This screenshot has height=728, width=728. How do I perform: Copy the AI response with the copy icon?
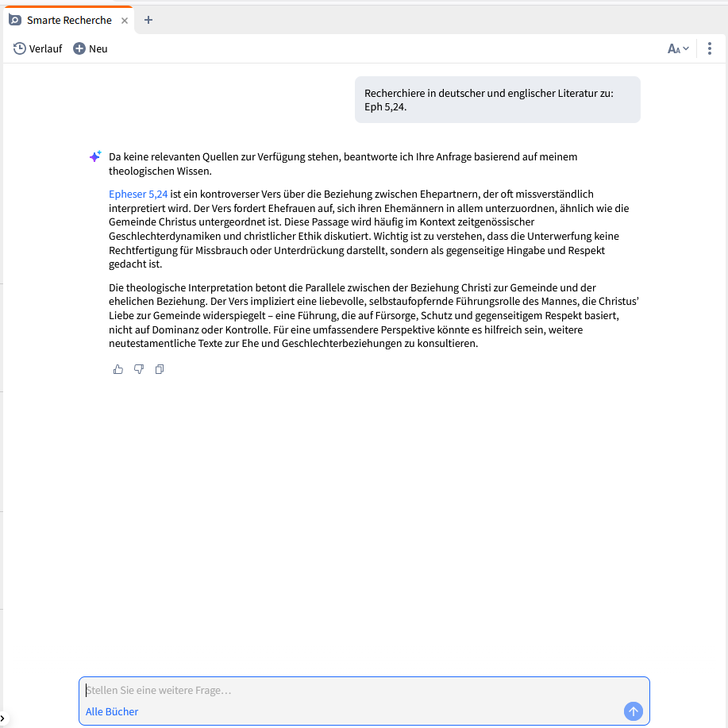(x=159, y=369)
